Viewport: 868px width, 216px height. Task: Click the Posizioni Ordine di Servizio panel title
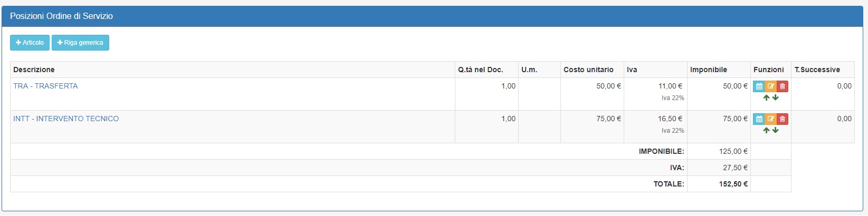pos(61,16)
